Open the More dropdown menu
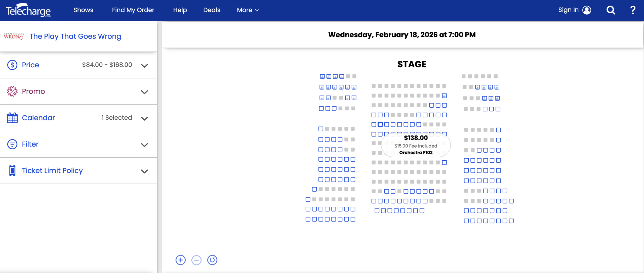This screenshot has width=644, height=273. (x=248, y=10)
